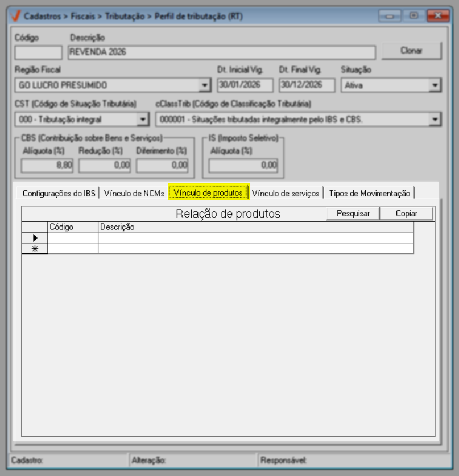Click the first row Descrição cell in the grid
This screenshot has height=476, width=459.
pos(256,237)
